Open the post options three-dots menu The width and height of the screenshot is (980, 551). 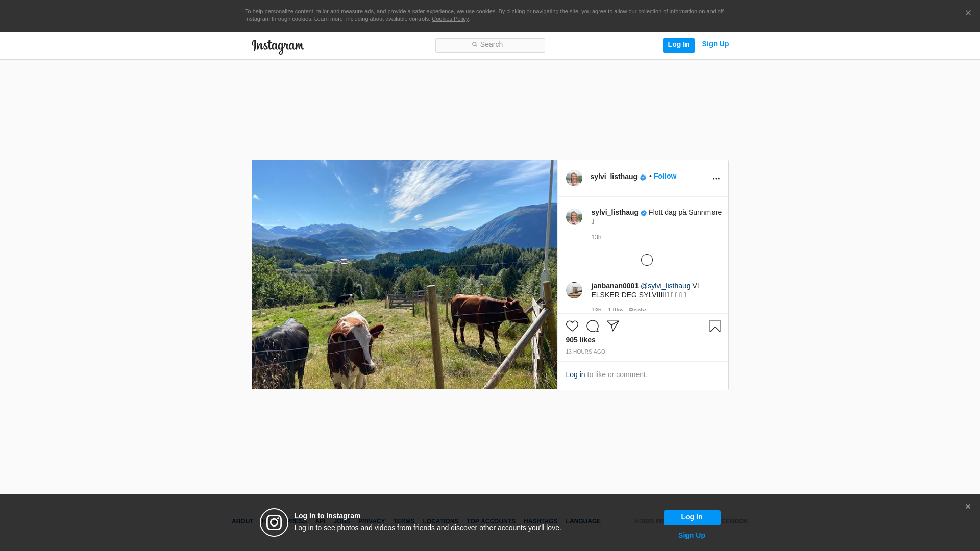click(x=716, y=179)
